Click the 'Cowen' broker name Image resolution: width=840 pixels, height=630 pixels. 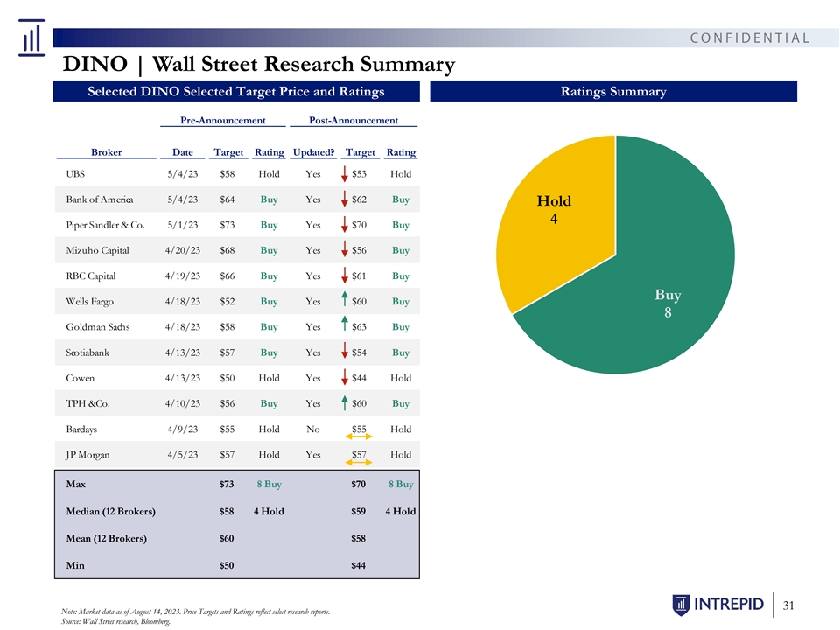point(80,378)
